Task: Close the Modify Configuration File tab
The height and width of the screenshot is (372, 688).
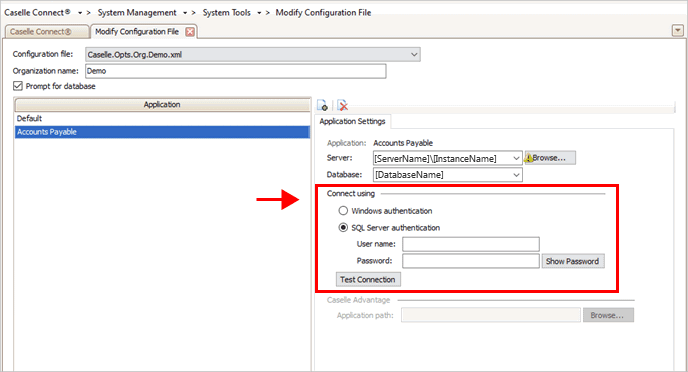Action: coord(190,32)
